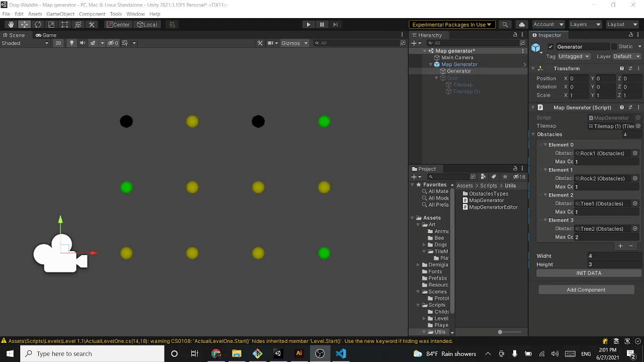The image size is (644, 362).
Task: Toggle the Generator object active checkbox
Action: [x=550, y=47]
